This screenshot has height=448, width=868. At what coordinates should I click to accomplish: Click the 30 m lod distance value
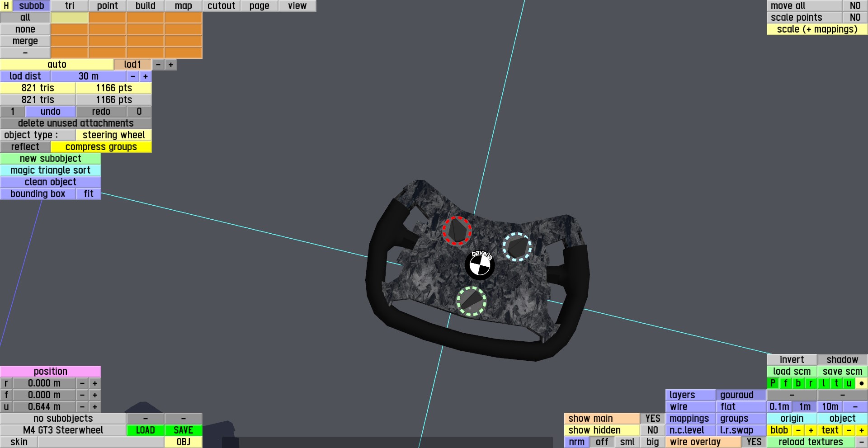(89, 76)
